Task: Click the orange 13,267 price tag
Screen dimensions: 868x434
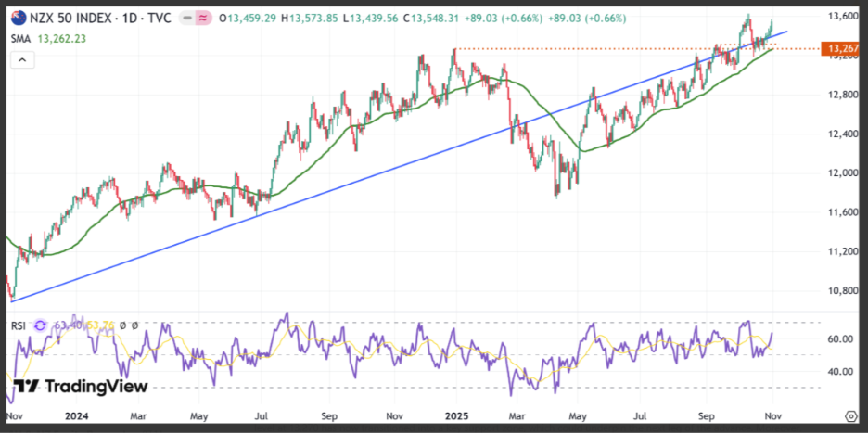Action: [840, 49]
